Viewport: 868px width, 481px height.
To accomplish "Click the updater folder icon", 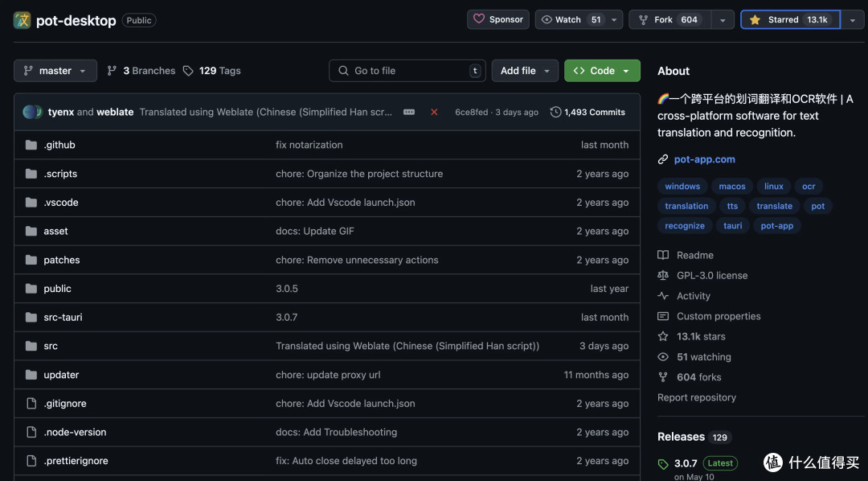I will (x=31, y=375).
